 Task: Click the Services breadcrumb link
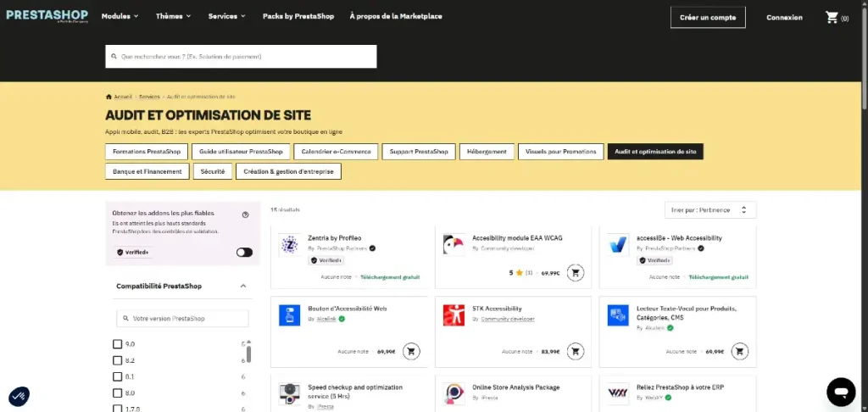click(x=149, y=97)
